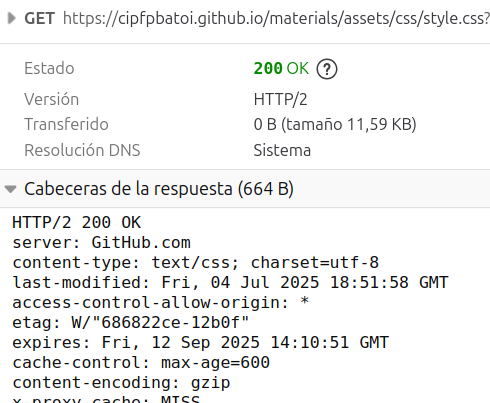Collapse the Cabeceras de la respuesta section
Viewport: 490px width, 403px height.
coord(11,189)
